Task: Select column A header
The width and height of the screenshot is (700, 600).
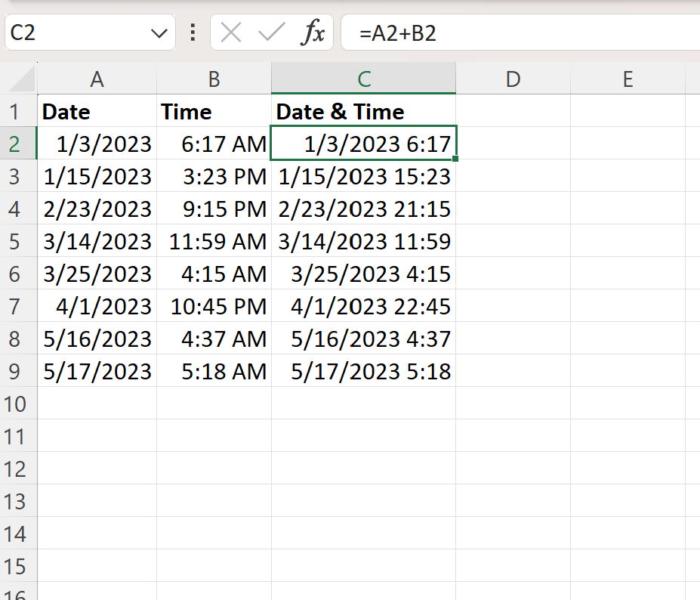Action: (97, 79)
